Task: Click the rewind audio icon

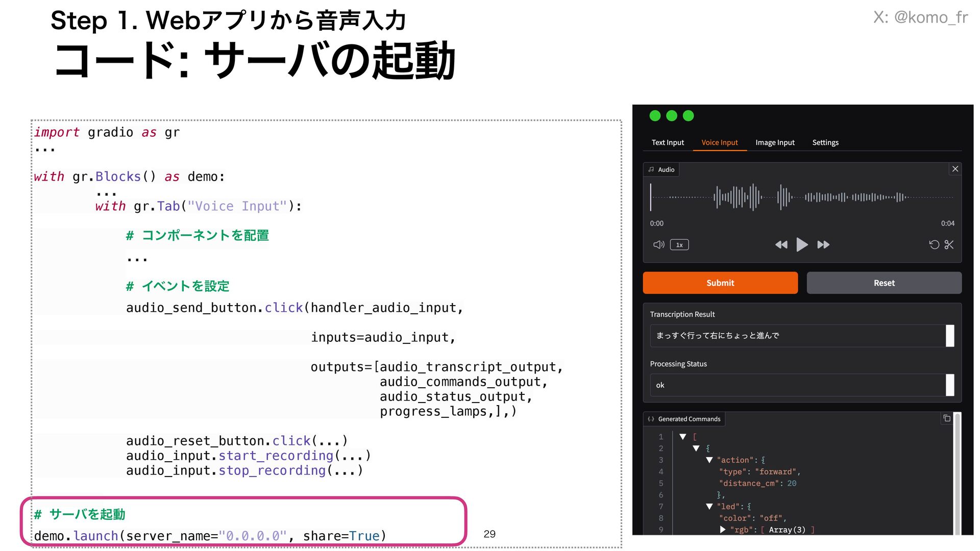Action: (x=781, y=245)
